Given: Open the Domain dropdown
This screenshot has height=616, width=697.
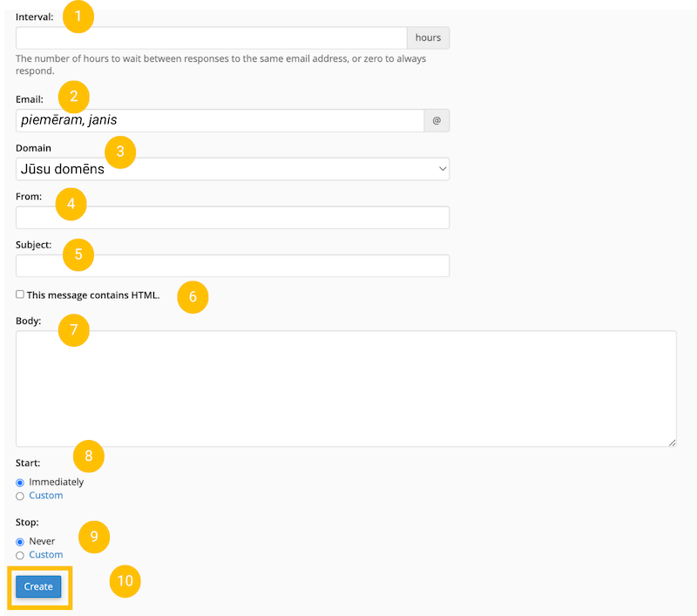Looking at the screenshot, I should [232, 169].
